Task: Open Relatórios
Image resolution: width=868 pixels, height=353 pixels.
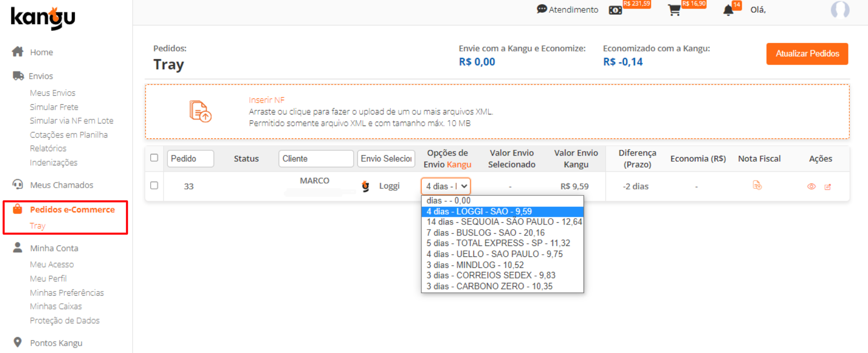Action: [48, 148]
